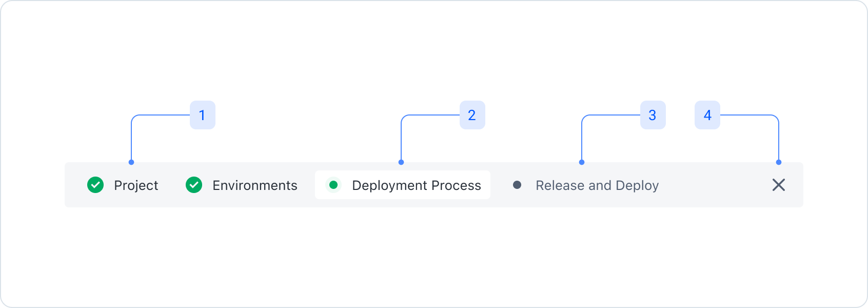Click the blue endpoint dot of callout 3
This screenshot has height=308, width=868.
tap(582, 162)
